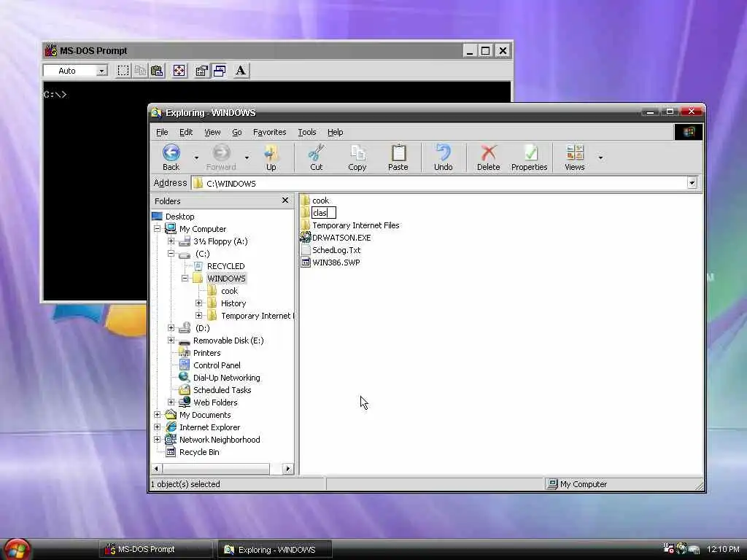Image resolution: width=747 pixels, height=560 pixels.
Task: Click the Mark selection icon in MS-DOS Prompt
Action: (x=123, y=71)
